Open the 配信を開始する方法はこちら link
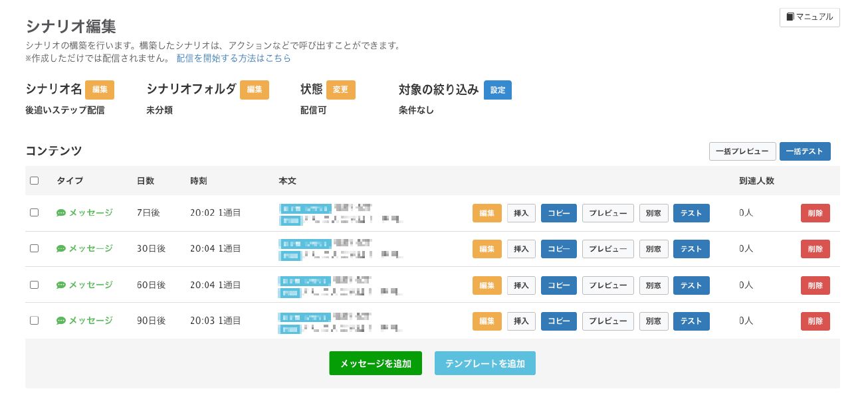868x401 pixels. (234, 58)
